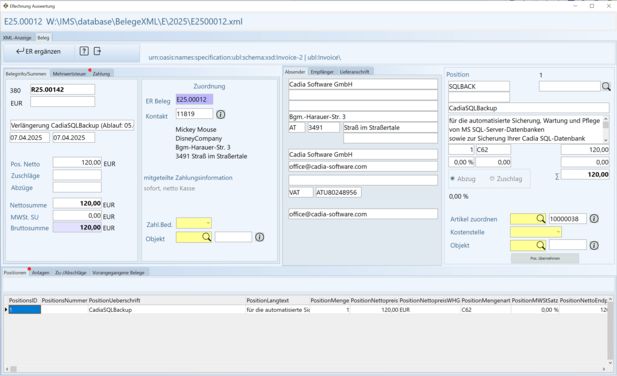Select the Empfänger tab
The width and height of the screenshot is (617, 376).
[x=322, y=72]
